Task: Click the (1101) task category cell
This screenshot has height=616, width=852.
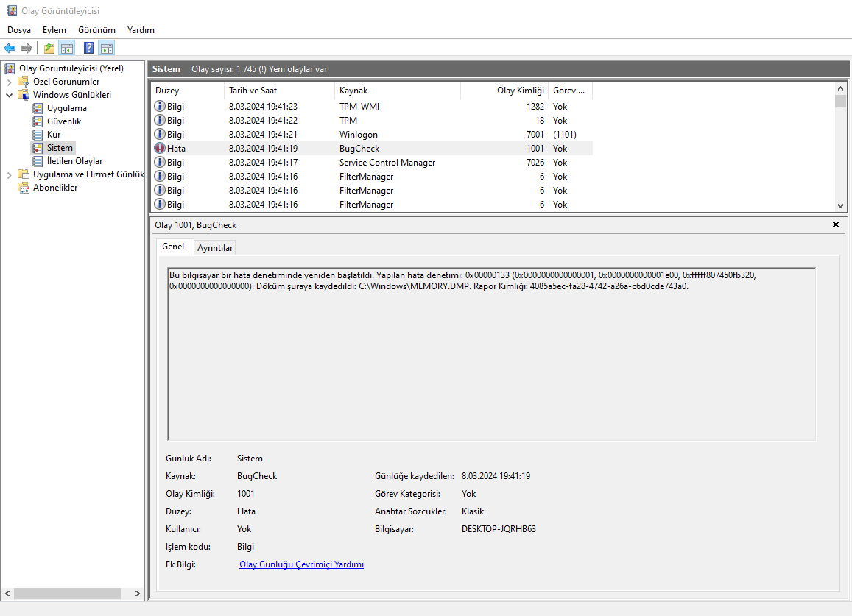Action: click(565, 135)
